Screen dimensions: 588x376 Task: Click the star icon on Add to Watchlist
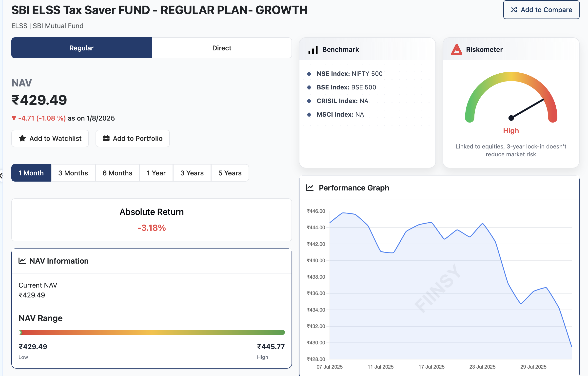(x=22, y=138)
